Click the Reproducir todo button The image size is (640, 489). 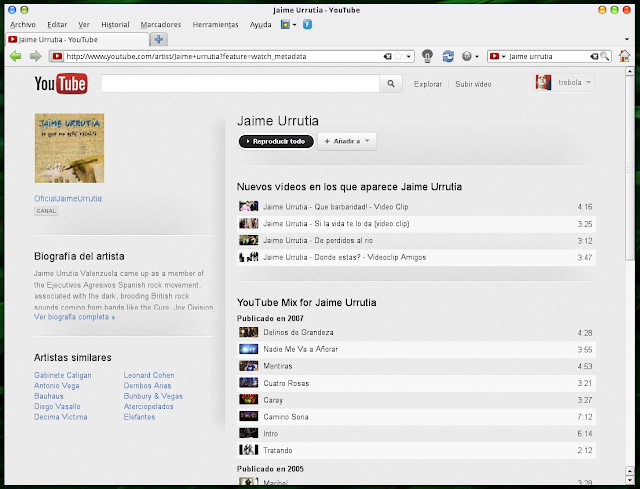(276, 141)
